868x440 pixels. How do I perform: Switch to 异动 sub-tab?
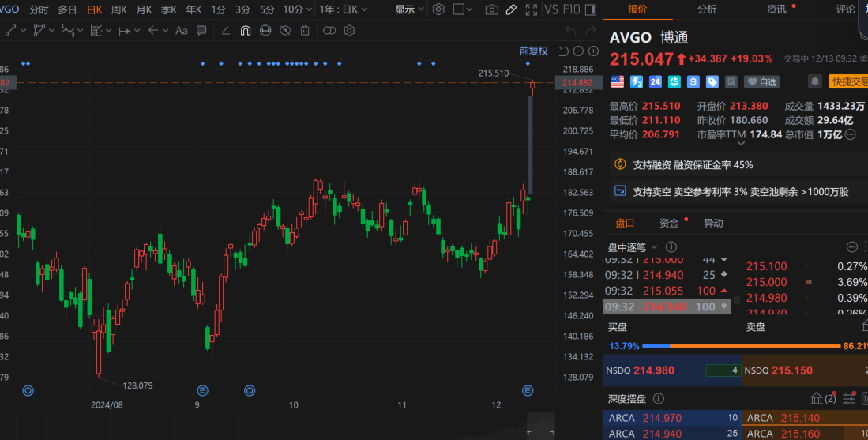[713, 223]
